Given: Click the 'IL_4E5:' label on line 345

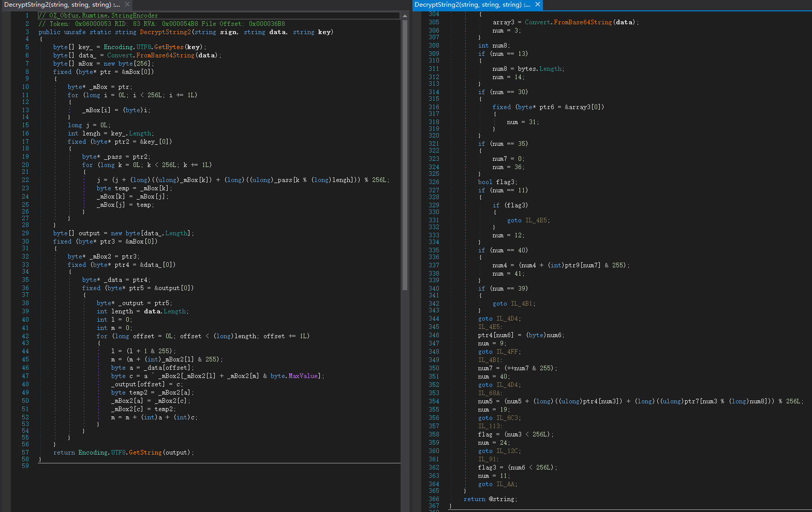Looking at the screenshot, I should [x=490, y=327].
